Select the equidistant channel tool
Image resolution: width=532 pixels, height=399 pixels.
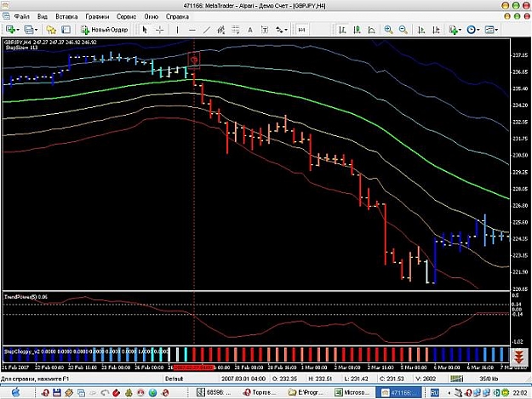220,30
